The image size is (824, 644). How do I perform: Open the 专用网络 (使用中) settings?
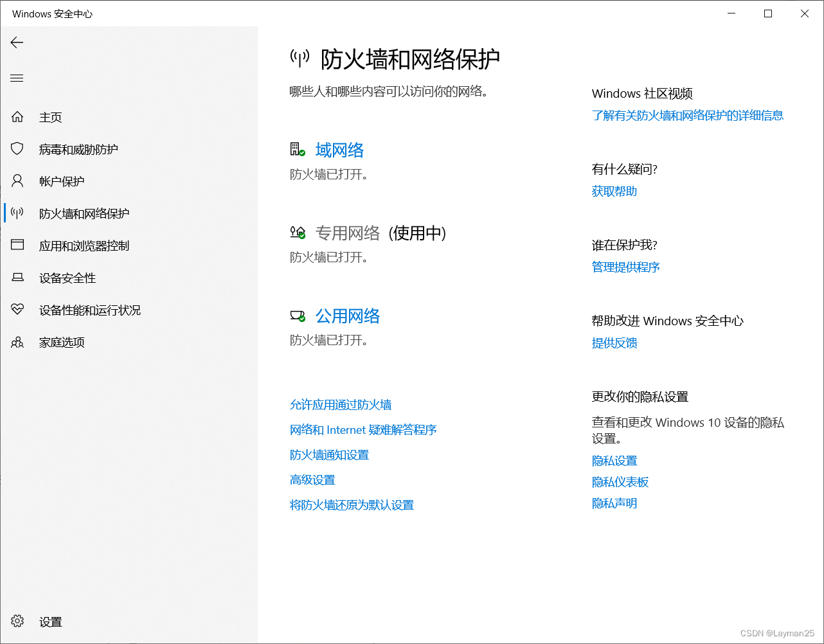pos(381,233)
